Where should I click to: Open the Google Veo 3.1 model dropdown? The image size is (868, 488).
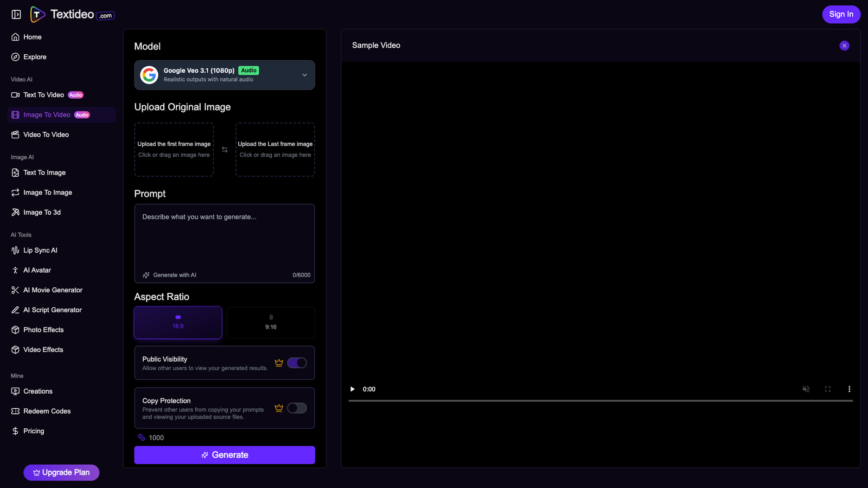point(225,75)
